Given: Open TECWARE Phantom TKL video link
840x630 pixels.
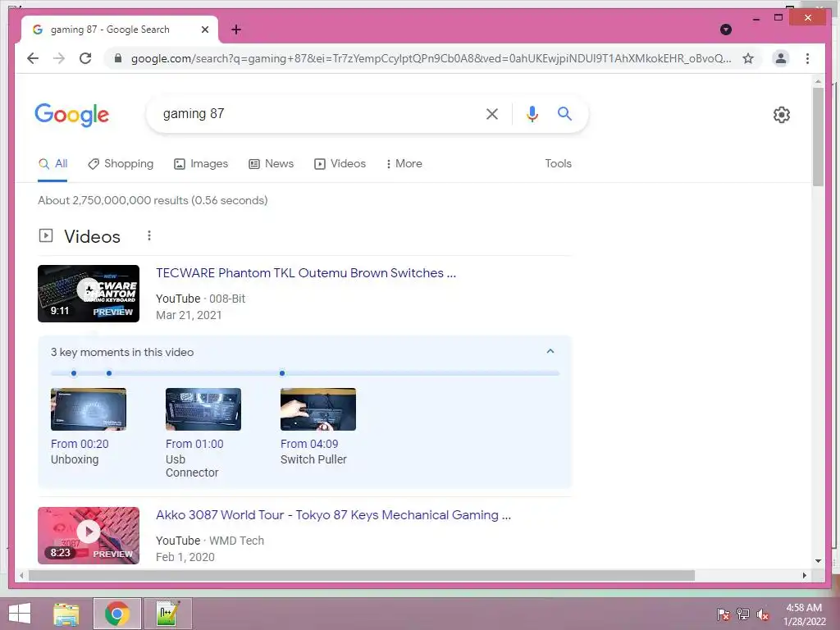Looking at the screenshot, I should (306, 272).
